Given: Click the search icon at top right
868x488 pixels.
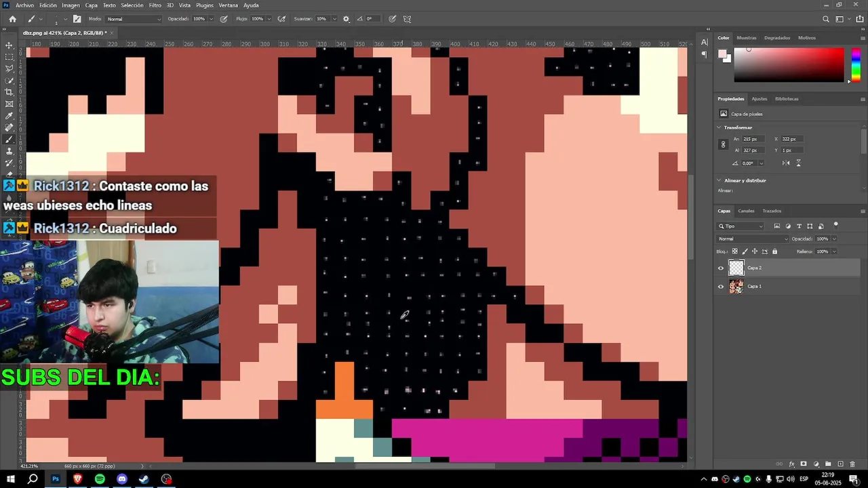Looking at the screenshot, I should [825, 19].
